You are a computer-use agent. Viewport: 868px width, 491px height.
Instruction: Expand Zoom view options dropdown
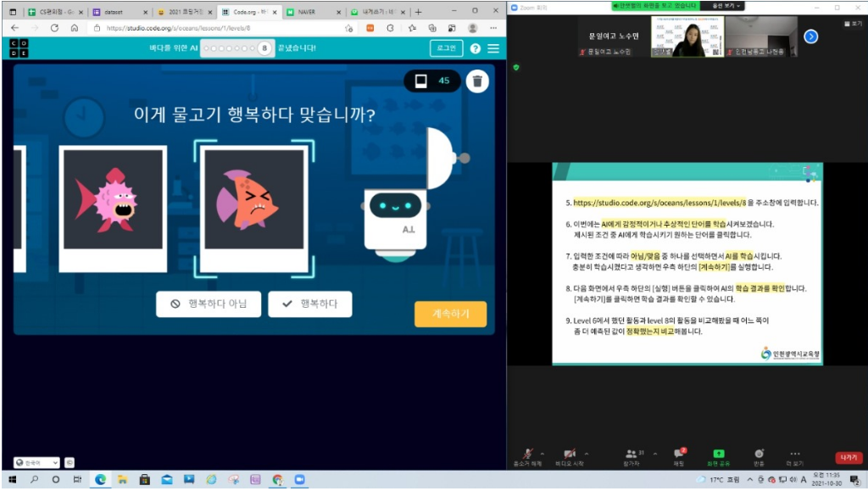726,6
